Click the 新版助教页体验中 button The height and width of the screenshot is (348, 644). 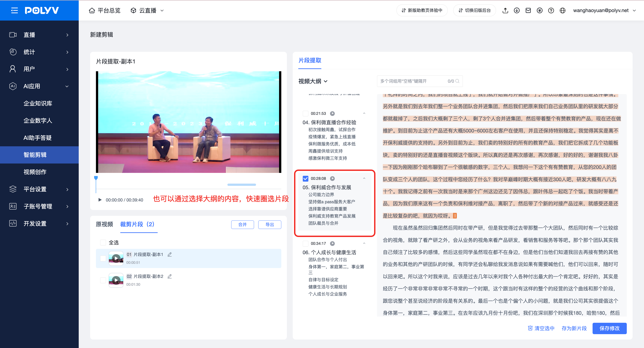click(x=422, y=10)
